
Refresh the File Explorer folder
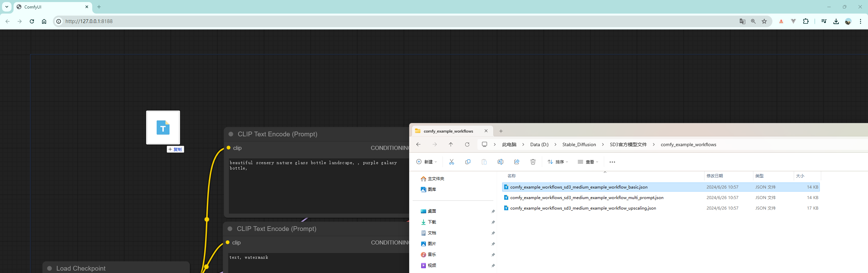467,144
